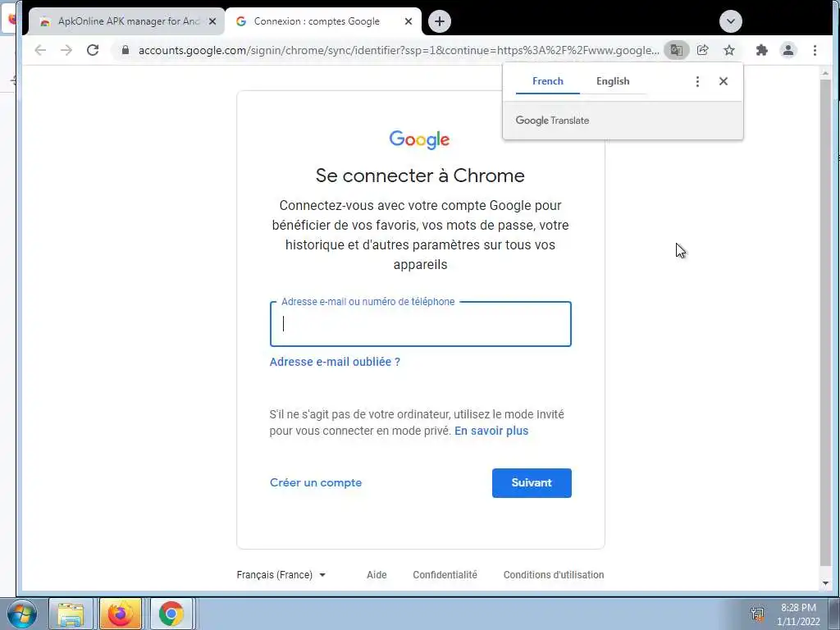
Task: Click the Chrome taskbar icon
Action: pyautogui.click(x=171, y=614)
